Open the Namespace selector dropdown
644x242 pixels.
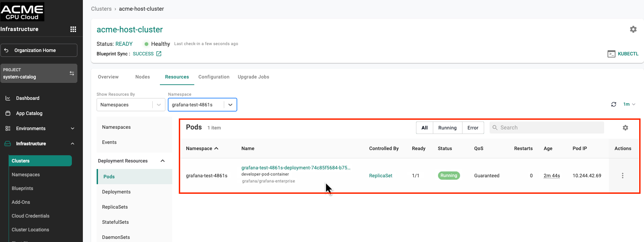pos(202,105)
